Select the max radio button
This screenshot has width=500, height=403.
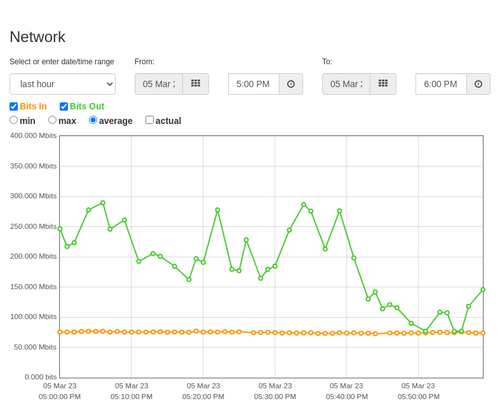(52, 120)
